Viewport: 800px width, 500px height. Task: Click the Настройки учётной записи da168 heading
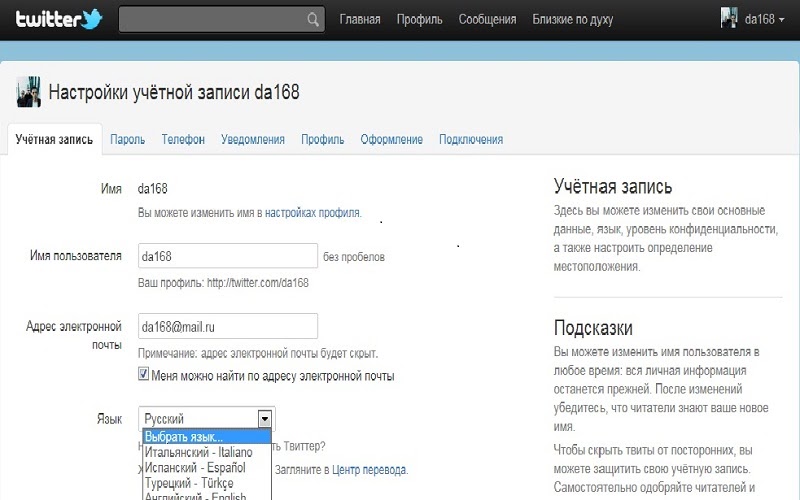coord(174,92)
